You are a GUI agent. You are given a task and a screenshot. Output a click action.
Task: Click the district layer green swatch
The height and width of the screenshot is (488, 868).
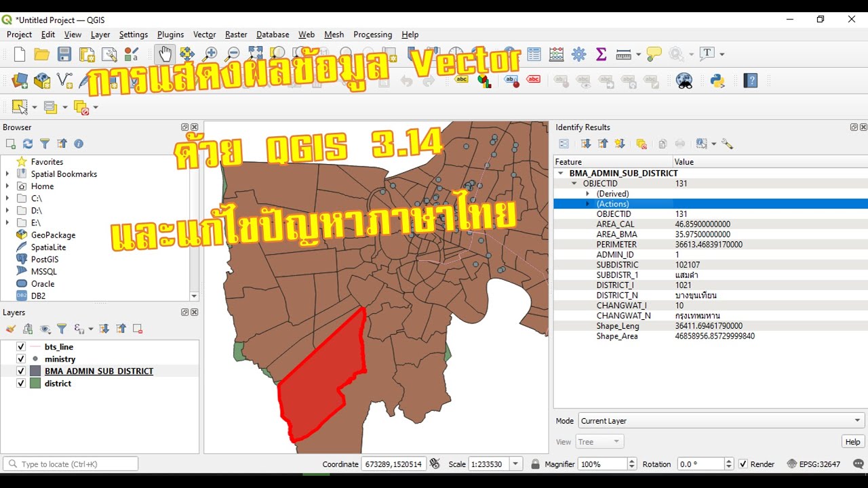(35, 384)
